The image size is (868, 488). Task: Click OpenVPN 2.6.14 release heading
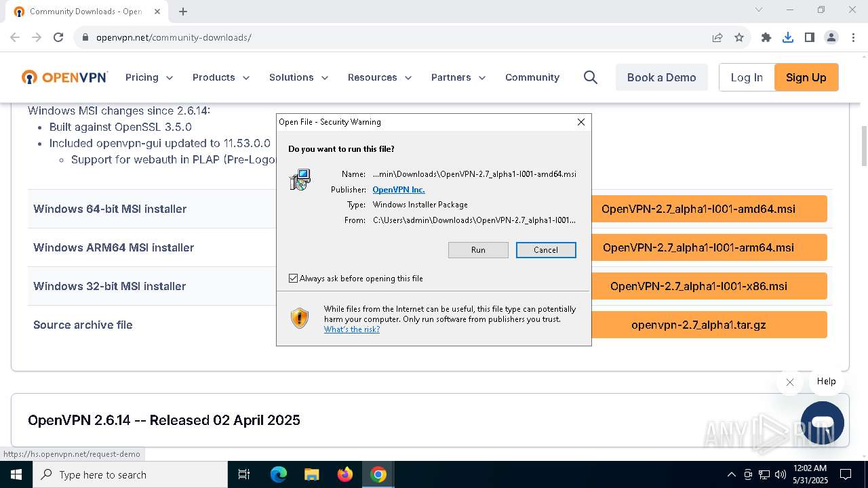coord(164,420)
